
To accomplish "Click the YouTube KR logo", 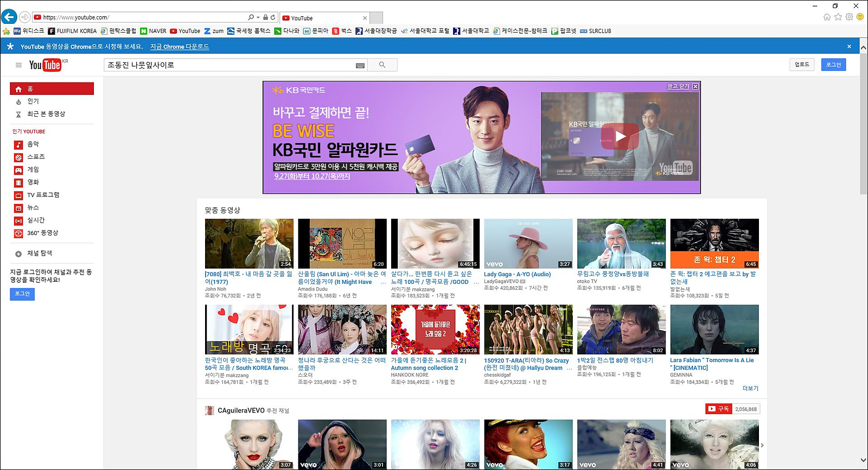I will 48,65.
